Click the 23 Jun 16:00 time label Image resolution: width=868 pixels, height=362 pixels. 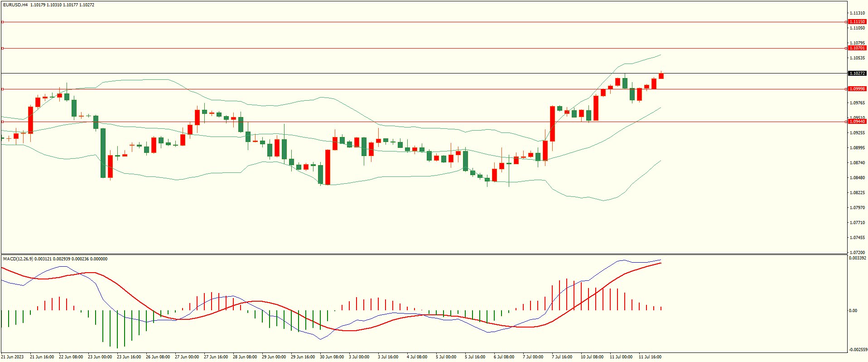[x=129, y=357]
